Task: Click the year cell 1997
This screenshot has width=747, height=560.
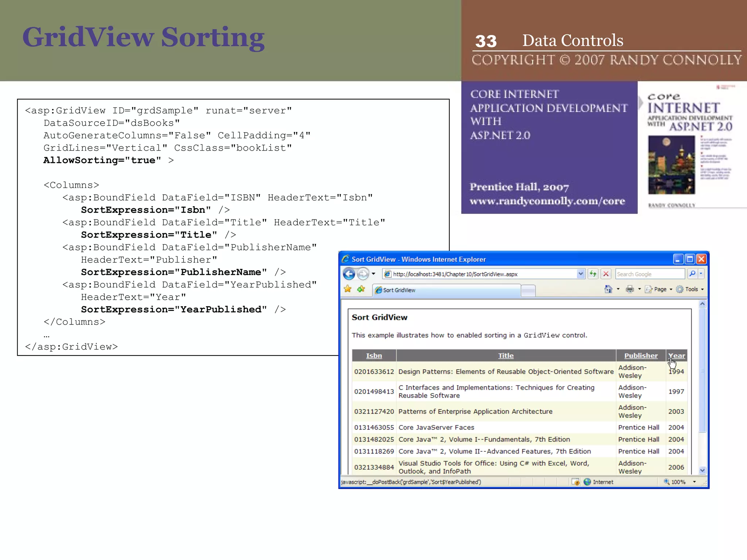Action: [x=676, y=391]
